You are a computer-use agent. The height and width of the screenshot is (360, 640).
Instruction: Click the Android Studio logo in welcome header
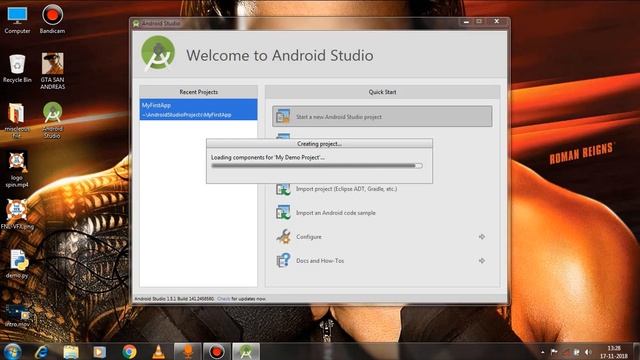tap(158, 53)
